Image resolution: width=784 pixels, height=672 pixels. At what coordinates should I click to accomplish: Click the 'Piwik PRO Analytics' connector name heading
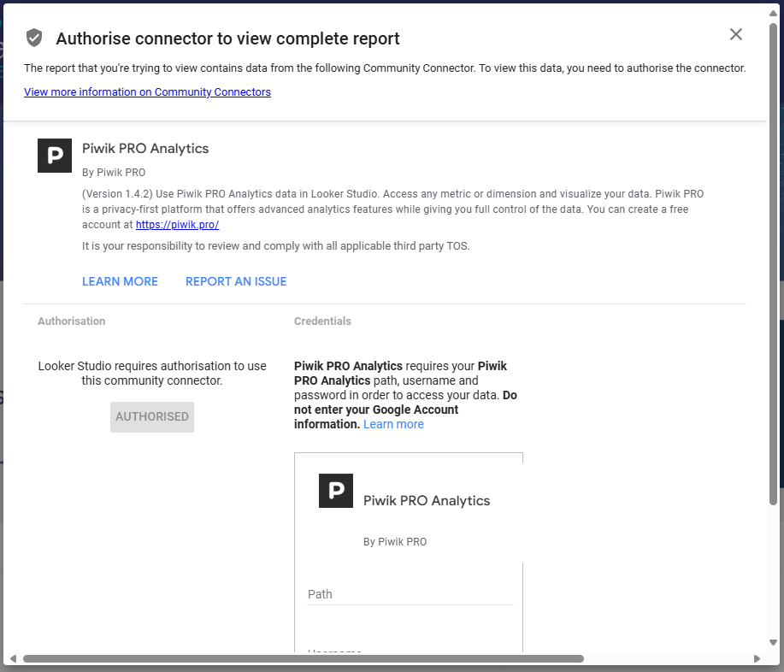tap(145, 149)
